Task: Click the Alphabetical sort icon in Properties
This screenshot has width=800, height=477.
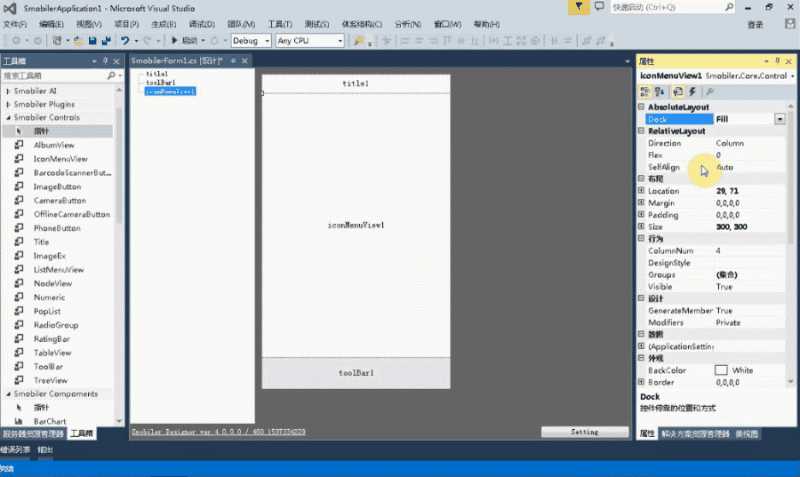Action: pyautogui.click(x=660, y=91)
